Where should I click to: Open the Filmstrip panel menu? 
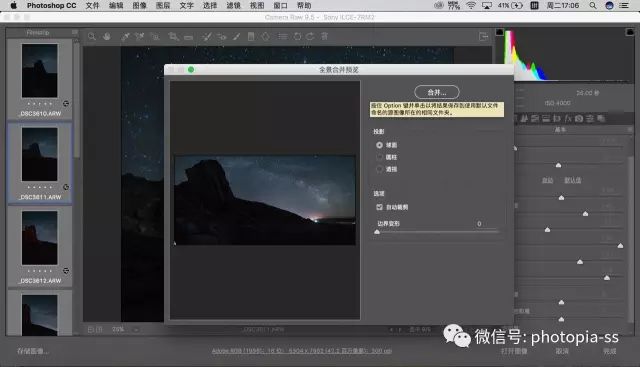point(75,32)
